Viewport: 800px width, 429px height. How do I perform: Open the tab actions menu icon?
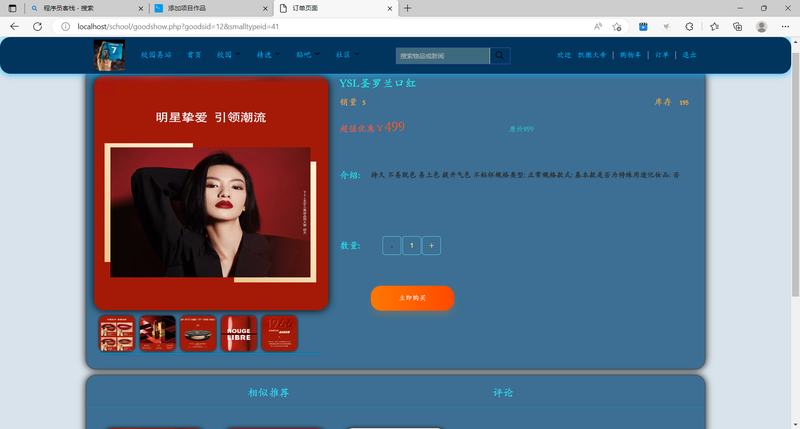point(12,8)
